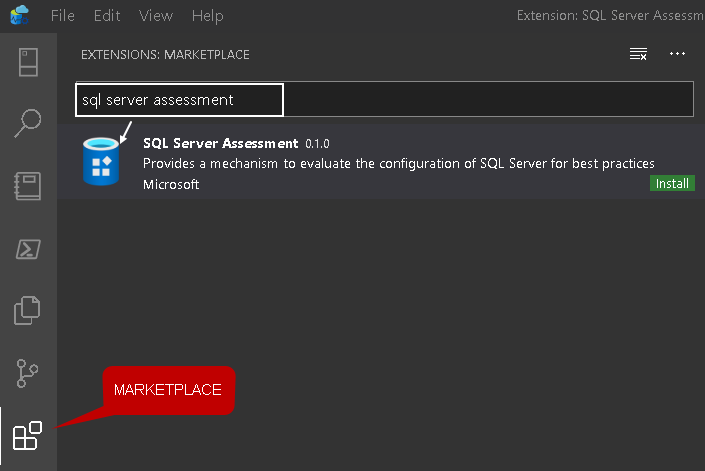The image size is (705, 471).
Task: Open the Connections view in activity bar
Action: click(28, 61)
